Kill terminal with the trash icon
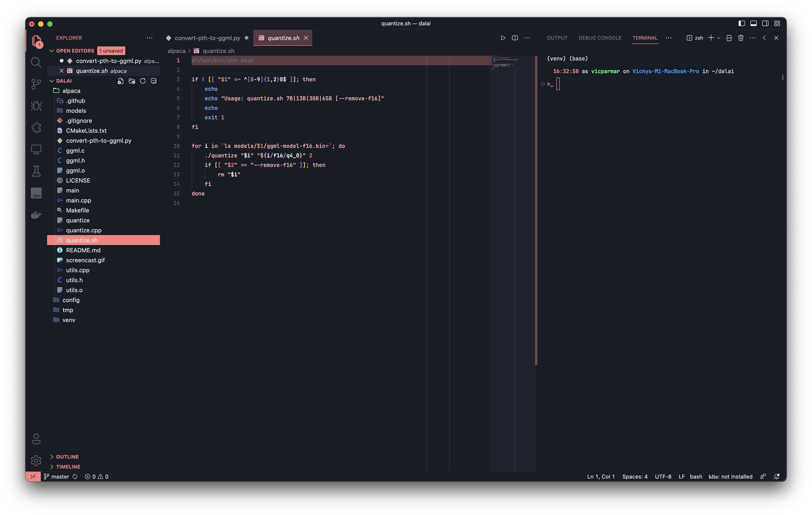812x515 pixels. (740, 38)
